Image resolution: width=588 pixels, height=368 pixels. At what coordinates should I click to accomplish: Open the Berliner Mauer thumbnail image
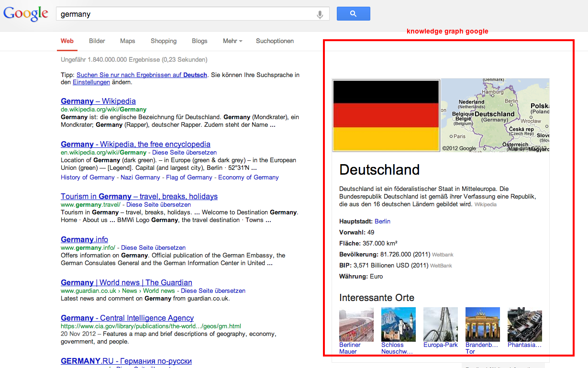pyautogui.click(x=356, y=324)
